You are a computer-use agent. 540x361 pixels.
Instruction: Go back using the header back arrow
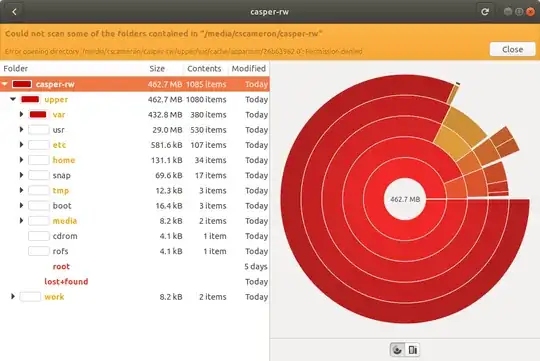click(14, 12)
